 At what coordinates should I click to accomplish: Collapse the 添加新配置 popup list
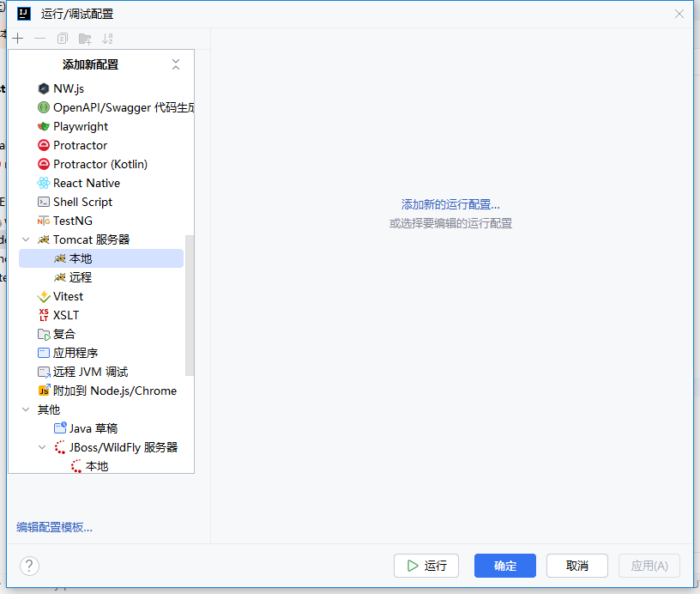pos(176,64)
